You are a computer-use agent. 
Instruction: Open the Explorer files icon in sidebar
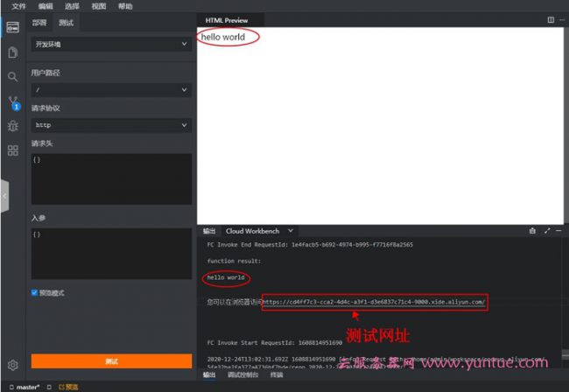tap(12, 52)
